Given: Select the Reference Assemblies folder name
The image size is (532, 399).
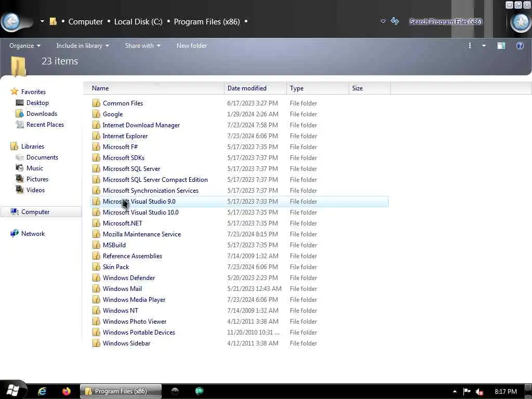Looking at the screenshot, I should tap(132, 256).
